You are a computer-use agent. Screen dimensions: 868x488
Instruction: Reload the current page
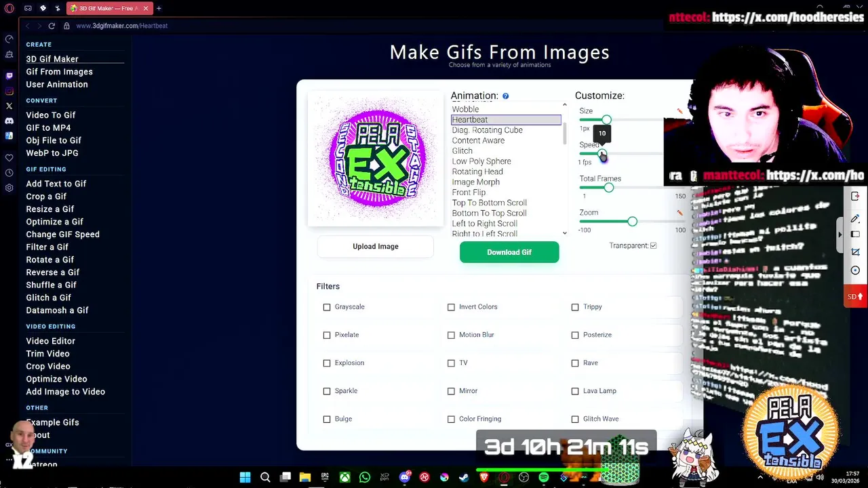[52, 26]
